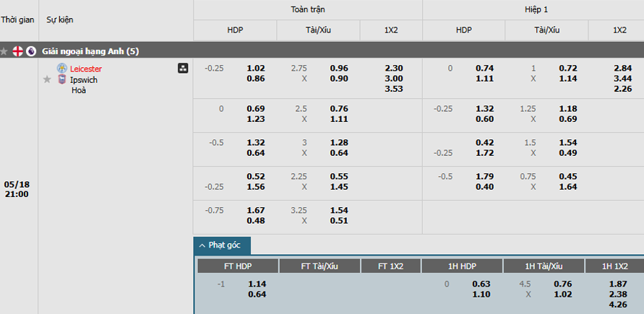The image size is (644, 314).
Task: Select Tài odds 0.96 for 2.75 line
Action: [x=339, y=69]
